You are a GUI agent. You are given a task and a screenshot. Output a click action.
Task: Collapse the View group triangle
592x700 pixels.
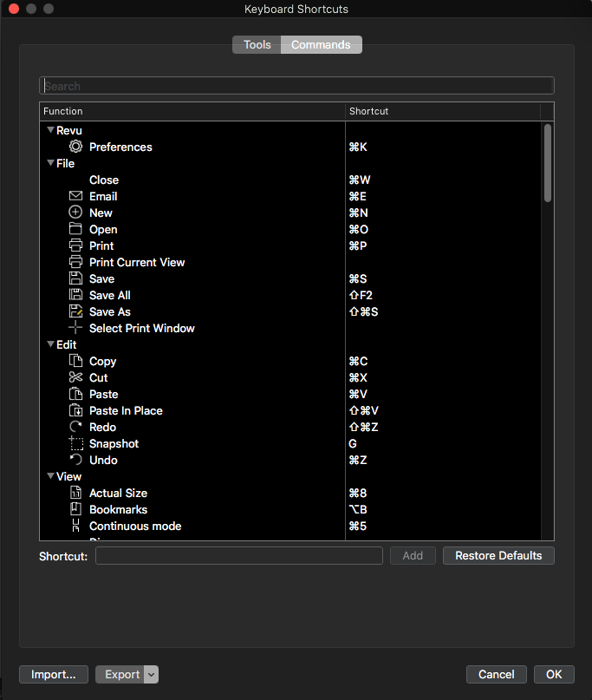(x=51, y=476)
